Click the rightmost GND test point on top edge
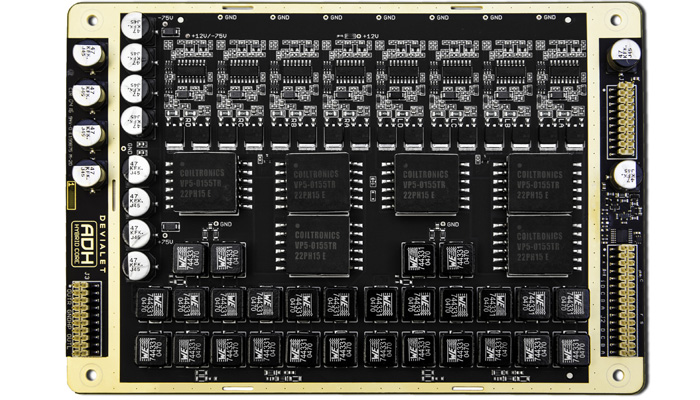 pos(547,17)
